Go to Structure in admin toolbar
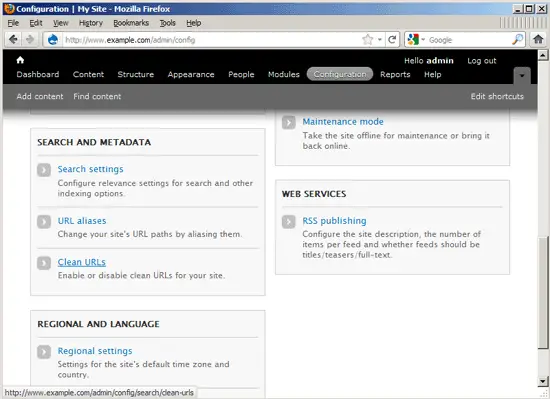The image size is (550, 399). [136, 74]
